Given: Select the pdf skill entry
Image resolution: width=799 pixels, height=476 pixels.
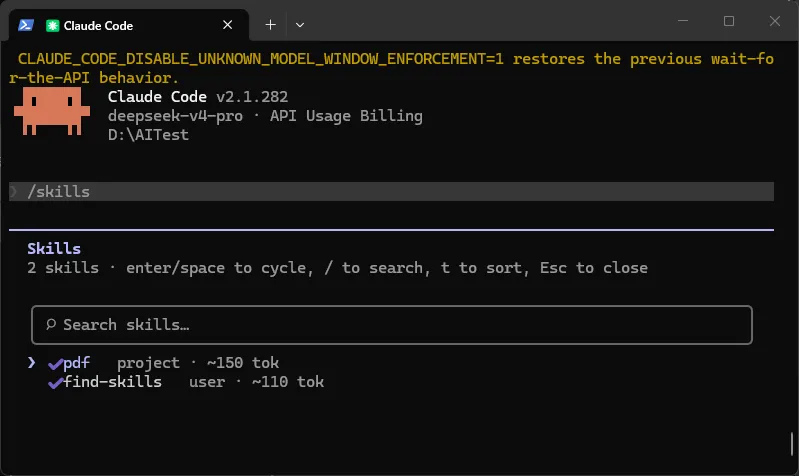Looking at the screenshot, I should [x=163, y=363].
